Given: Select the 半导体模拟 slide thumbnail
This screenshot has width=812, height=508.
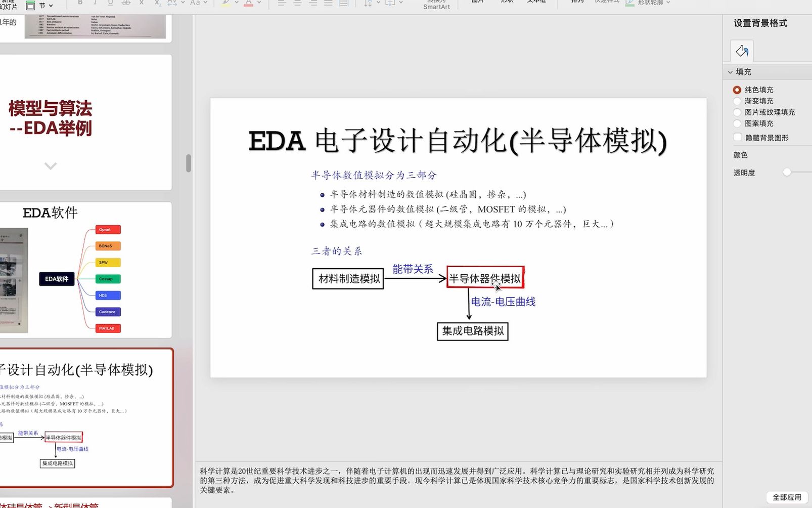Looking at the screenshot, I should point(86,418).
